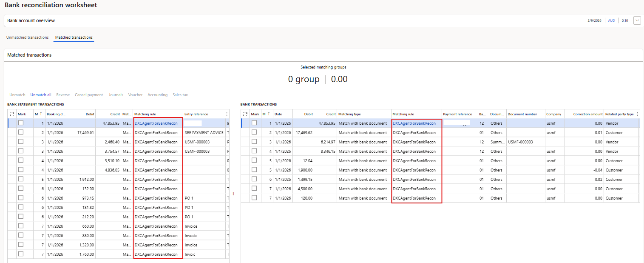Image resolution: width=644 pixels, height=263 pixels.
Task: Click the Entry reference cell showing SEE PAYMENT ADVICE
Action: pos(204,133)
